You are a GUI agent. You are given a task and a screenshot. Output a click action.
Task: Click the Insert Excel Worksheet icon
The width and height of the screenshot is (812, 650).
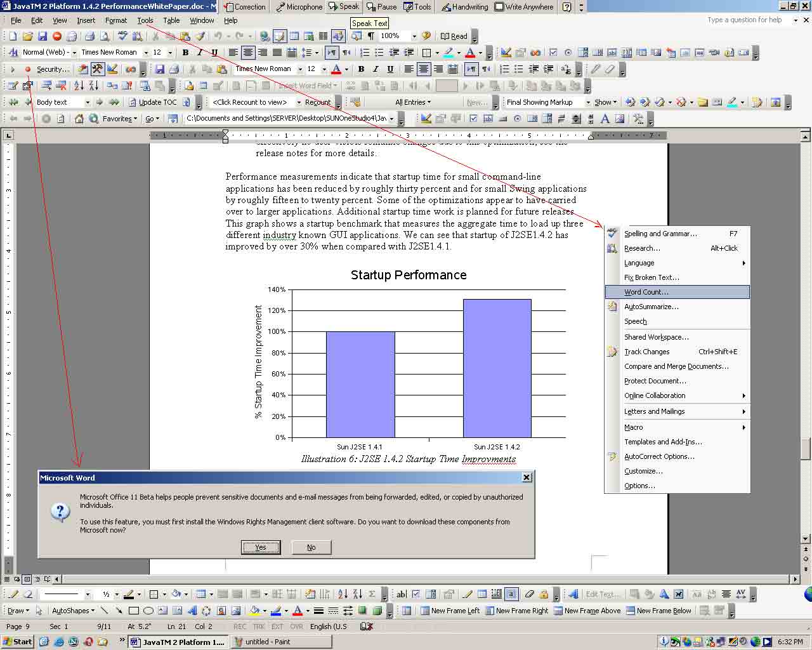[x=309, y=36]
